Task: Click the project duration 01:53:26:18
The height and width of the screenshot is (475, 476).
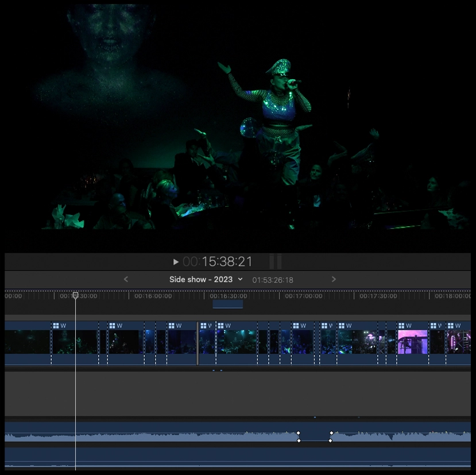Action: pos(273,280)
